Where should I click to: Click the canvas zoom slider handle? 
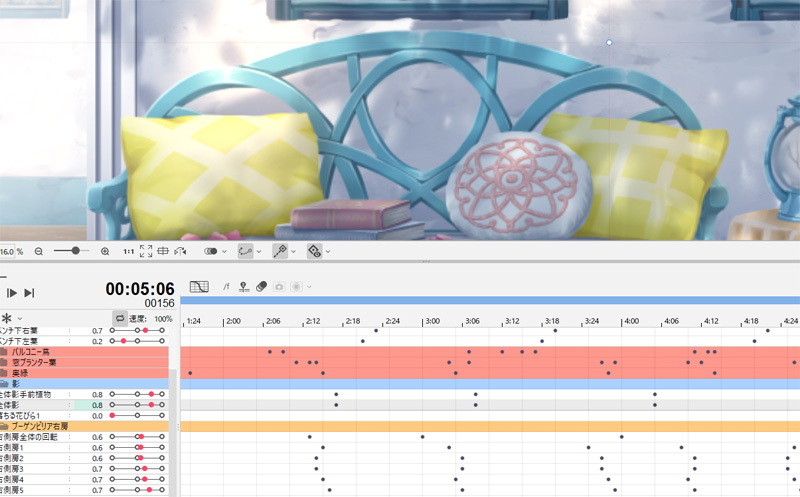[x=76, y=251]
